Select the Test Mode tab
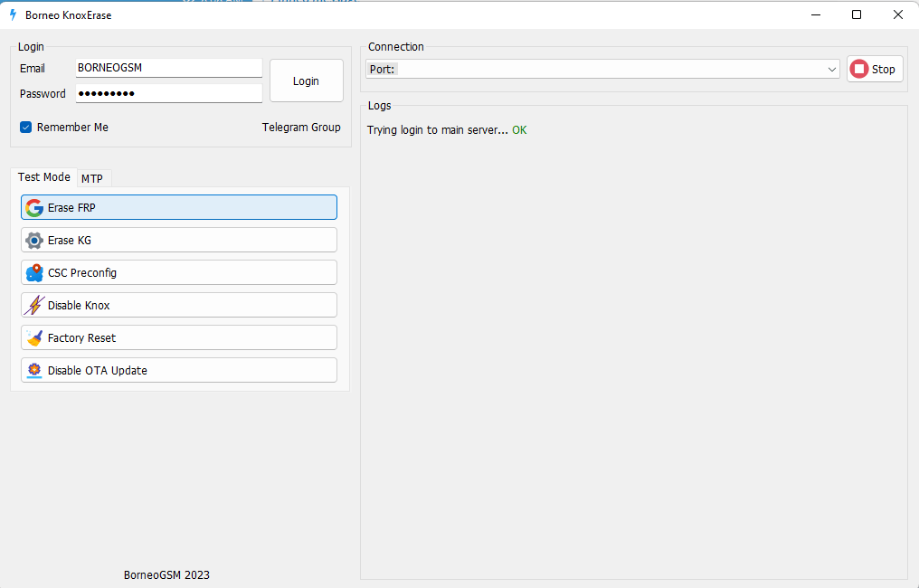919x588 pixels. pos(43,177)
